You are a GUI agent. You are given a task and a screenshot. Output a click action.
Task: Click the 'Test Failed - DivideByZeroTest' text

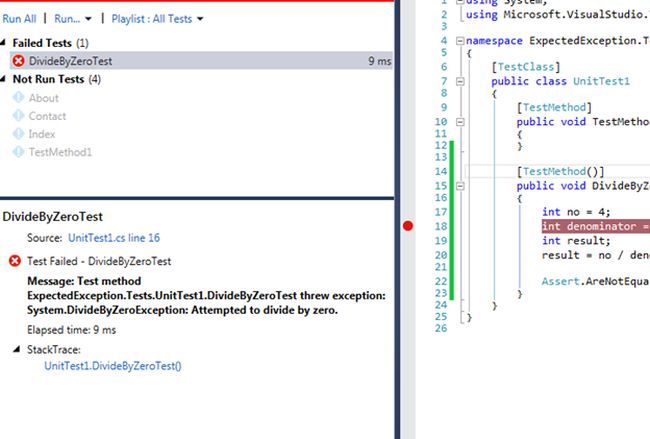pyautogui.click(x=99, y=261)
